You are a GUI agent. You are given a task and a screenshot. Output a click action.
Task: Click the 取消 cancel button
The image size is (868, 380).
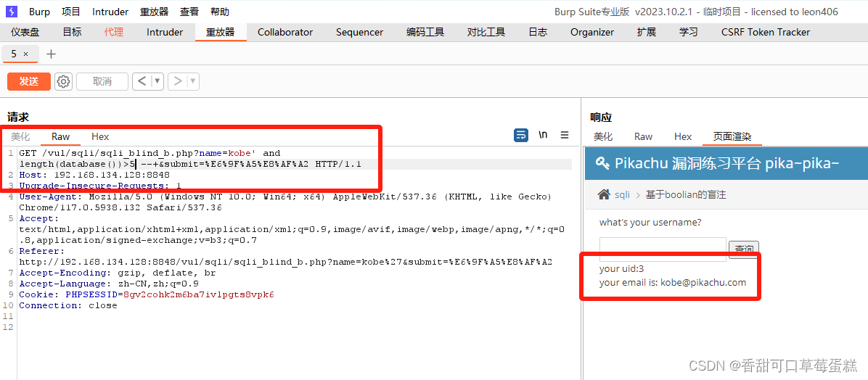coord(102,81)
